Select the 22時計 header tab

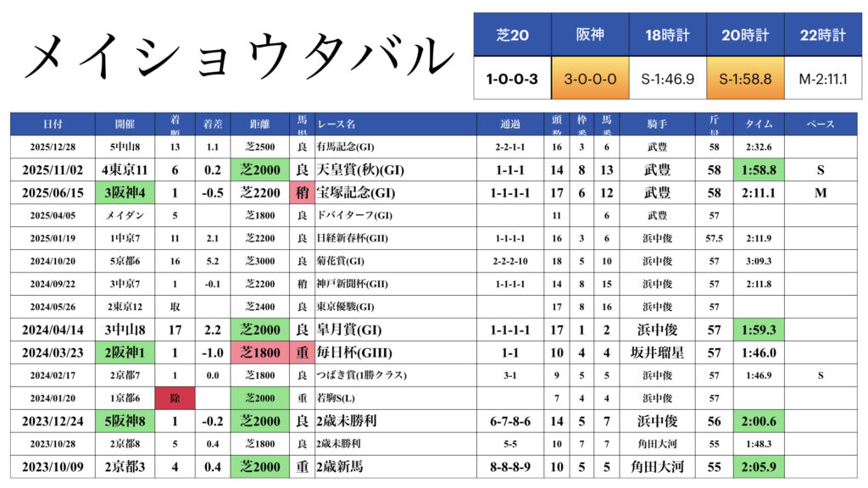(821, 35)
